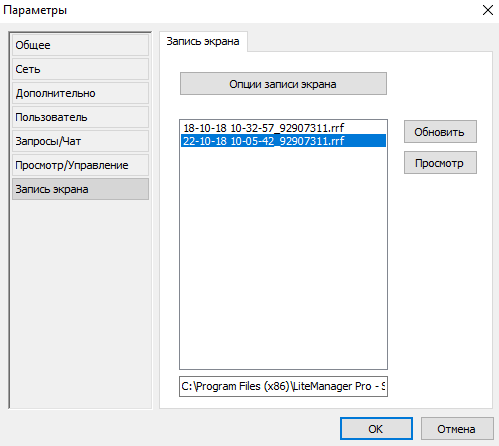Focus the C:\Program Files path field
Screen dimensions: 499x446
[283, 386]
